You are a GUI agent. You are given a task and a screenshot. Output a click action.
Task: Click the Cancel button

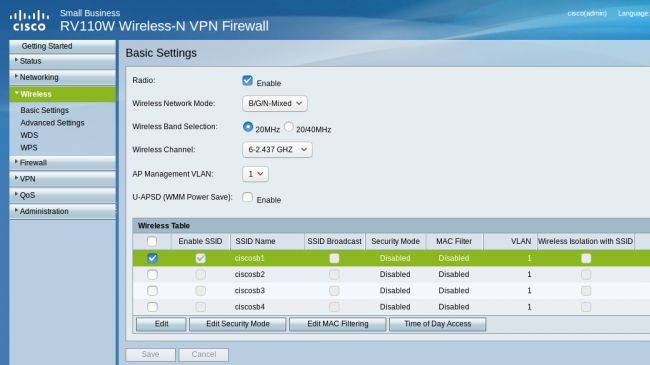pyautogui.click(x=204, y=355)
